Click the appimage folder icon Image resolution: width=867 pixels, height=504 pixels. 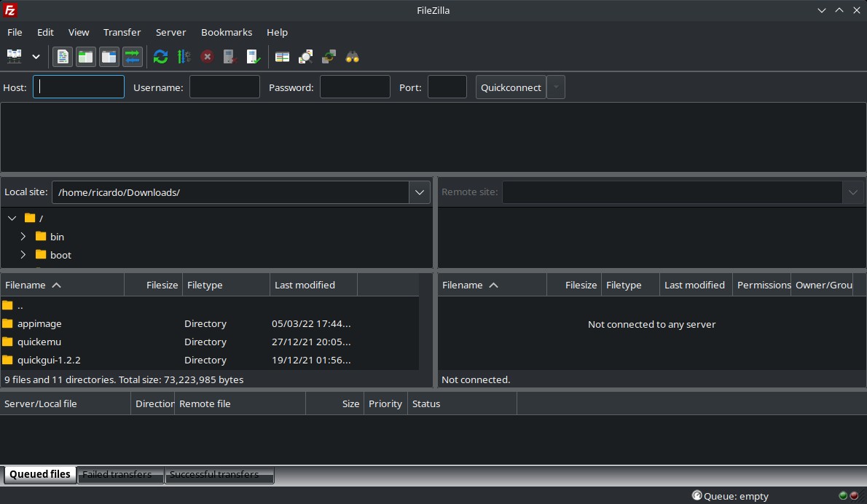(x=7, y=323)
